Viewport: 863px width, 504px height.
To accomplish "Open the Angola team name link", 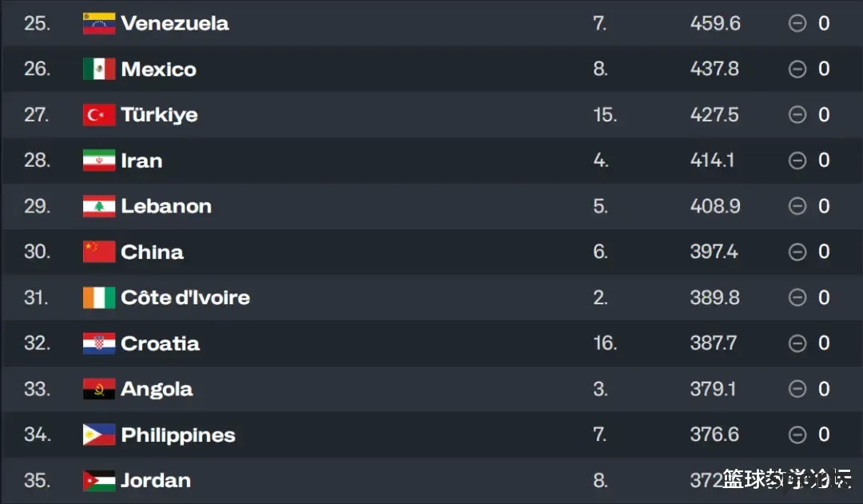I will (x=157, y=390).
